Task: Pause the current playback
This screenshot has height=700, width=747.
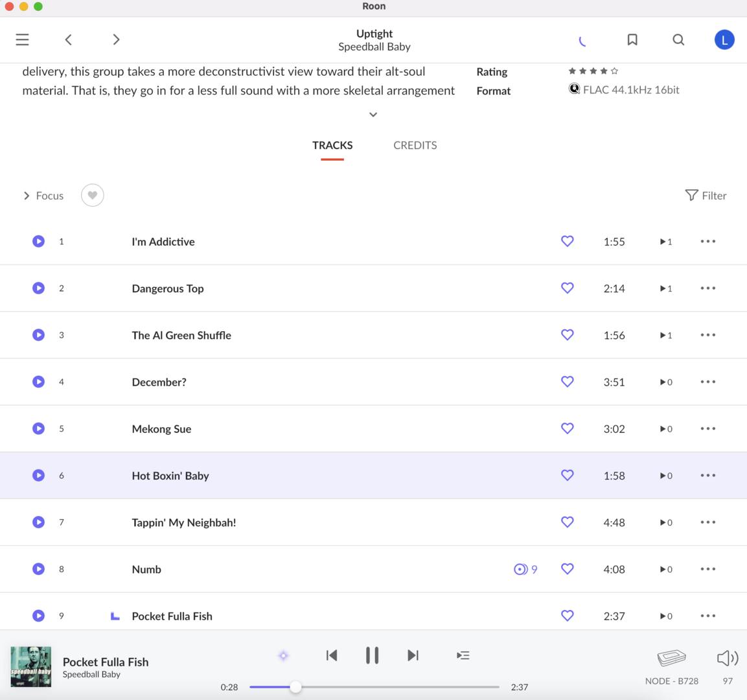Action: 372,655
